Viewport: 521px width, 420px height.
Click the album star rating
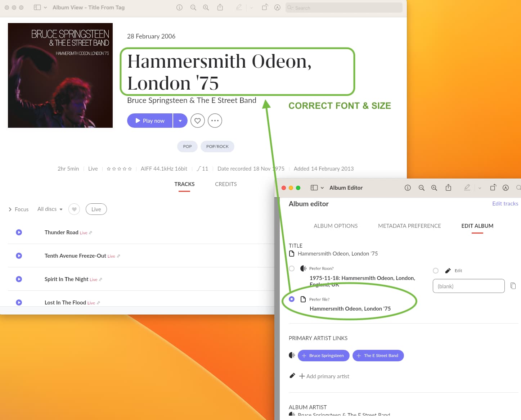[119, 169]
